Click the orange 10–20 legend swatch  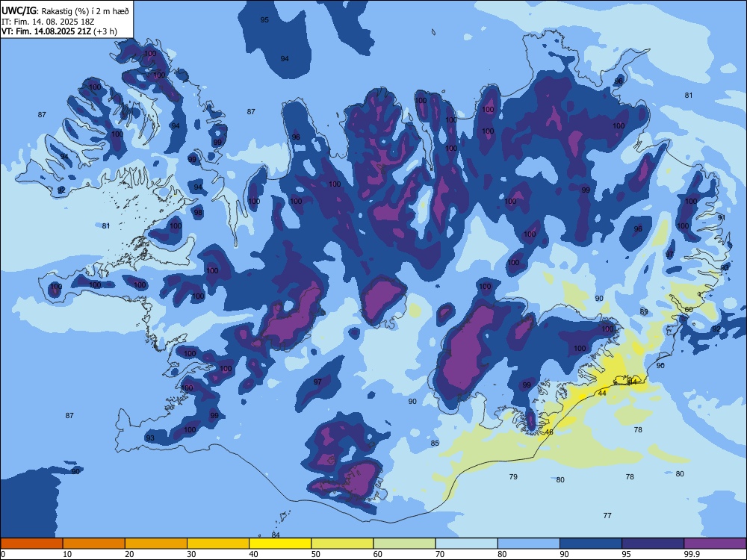94,544
